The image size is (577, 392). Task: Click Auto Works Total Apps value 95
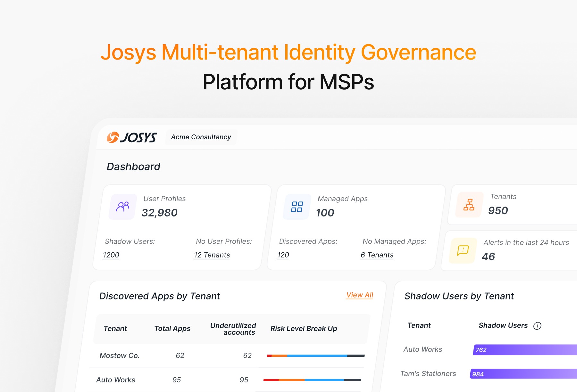coord(177,380)
